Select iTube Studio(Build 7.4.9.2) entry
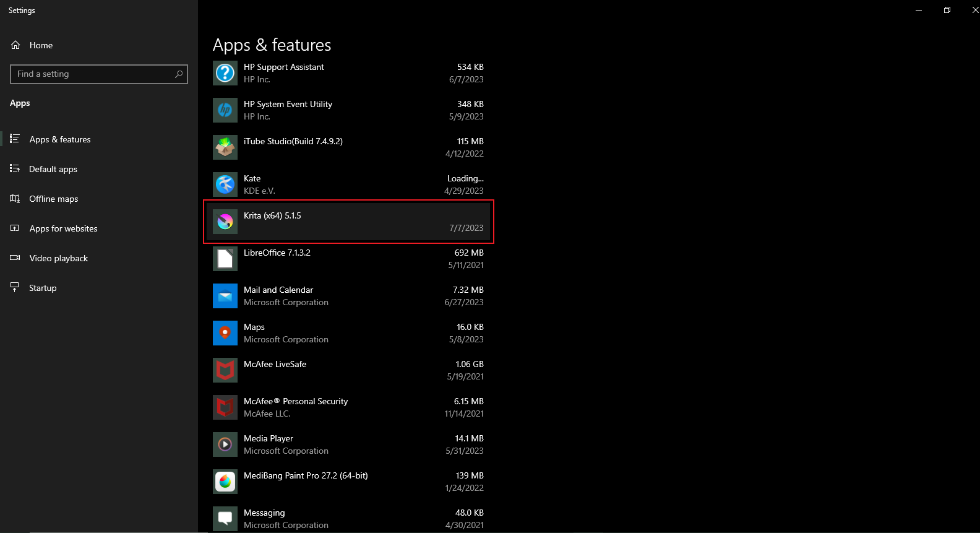Viewport: 980px width, 533px height. (293, 141)
